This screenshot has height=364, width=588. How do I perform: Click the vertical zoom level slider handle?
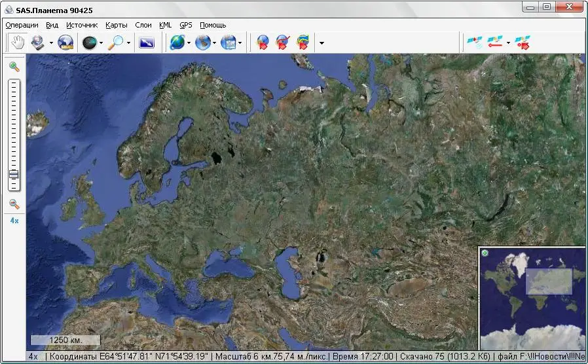coord(14,175)
